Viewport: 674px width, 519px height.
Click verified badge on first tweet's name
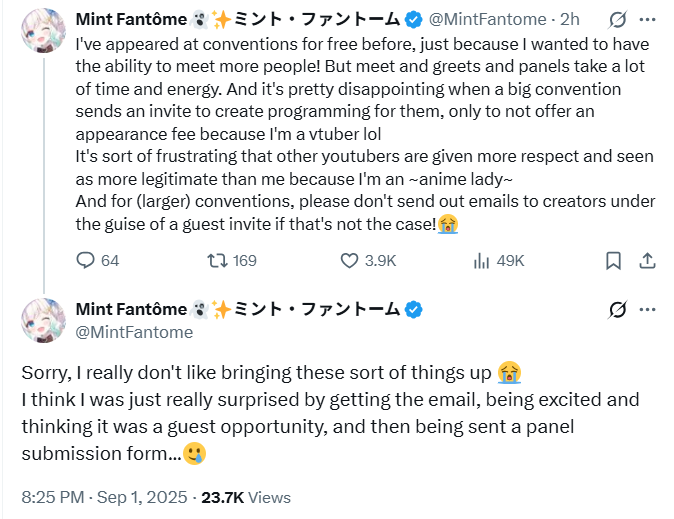414,19
